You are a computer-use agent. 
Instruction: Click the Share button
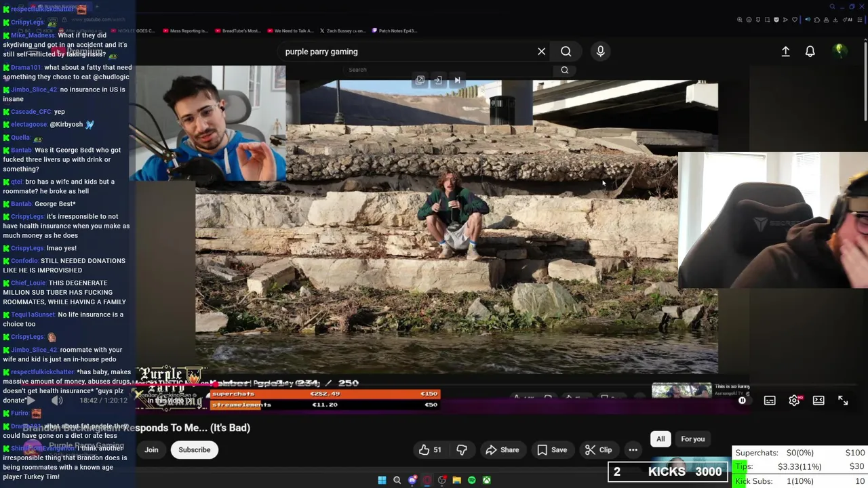click(502, 450)
